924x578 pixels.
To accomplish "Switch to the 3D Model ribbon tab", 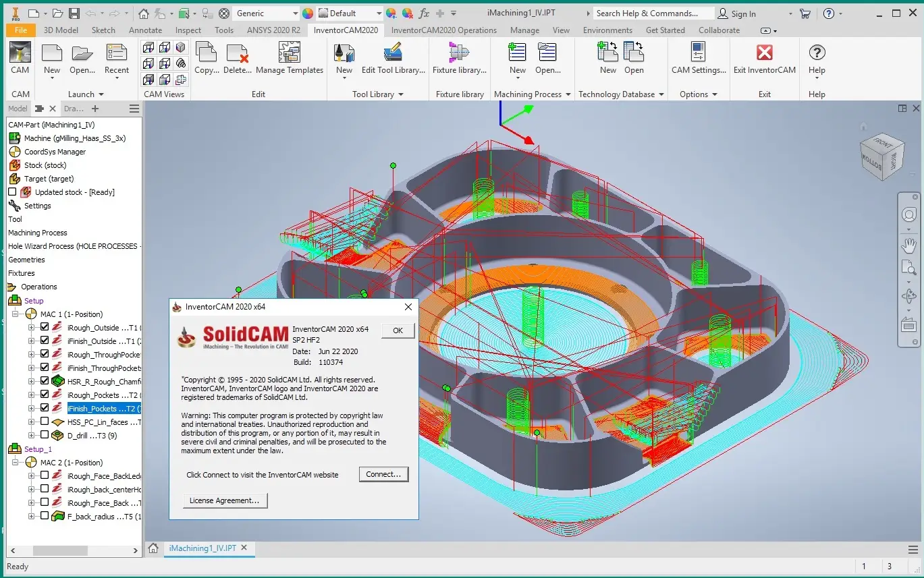I will point(61,30).
